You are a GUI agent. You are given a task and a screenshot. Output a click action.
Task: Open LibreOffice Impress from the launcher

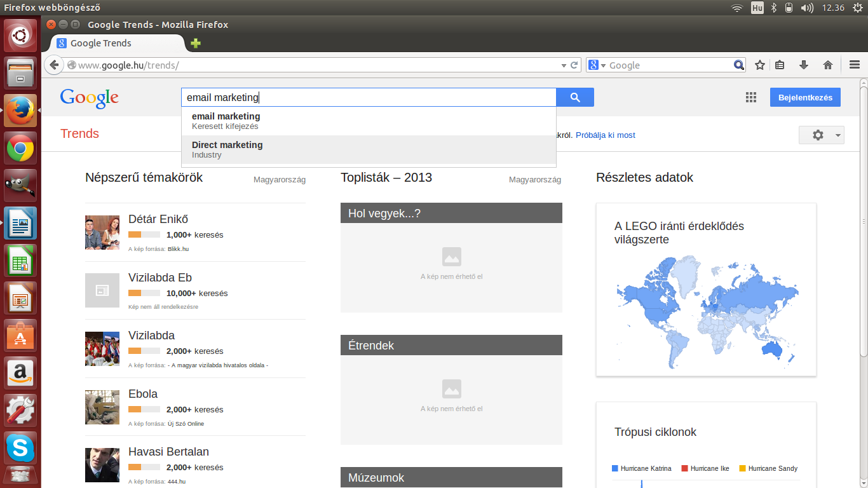click(x=20, y=298)
